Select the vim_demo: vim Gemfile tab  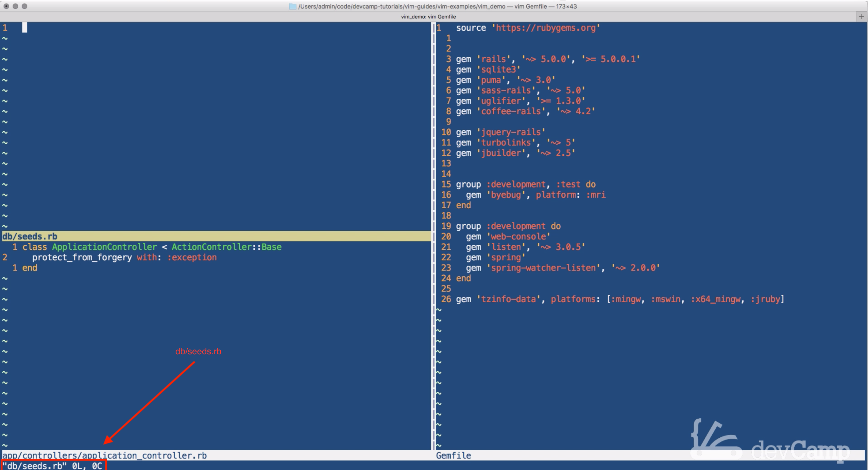(x=428, y=17)
